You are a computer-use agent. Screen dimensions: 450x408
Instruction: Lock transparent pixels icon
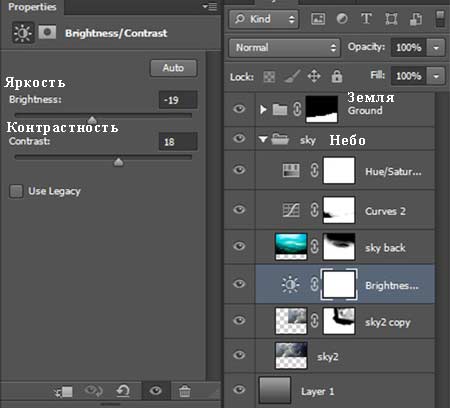pos(269,77)
